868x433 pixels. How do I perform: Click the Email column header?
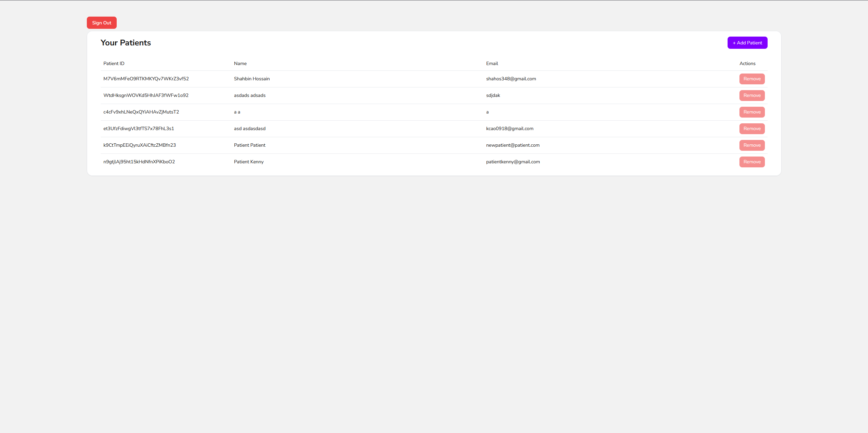(492, 63)
